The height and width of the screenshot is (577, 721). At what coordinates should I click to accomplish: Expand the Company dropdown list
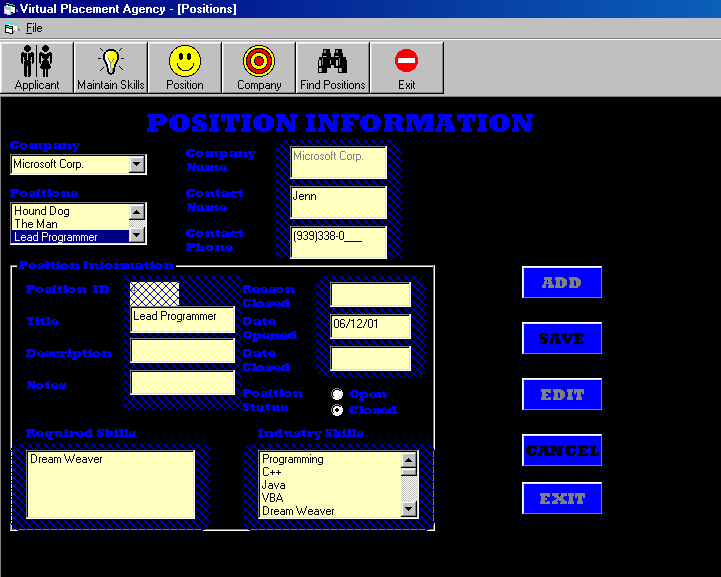pyautogui.click(x=137, y=164)
